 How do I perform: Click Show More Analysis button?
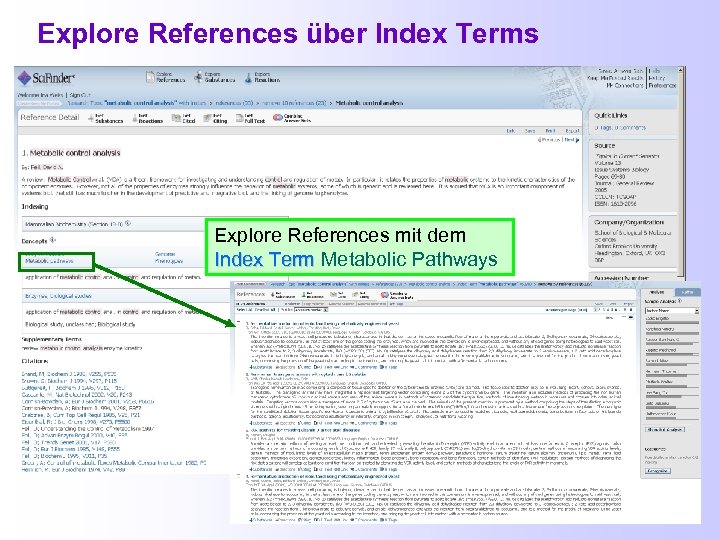tap(665, 429)
